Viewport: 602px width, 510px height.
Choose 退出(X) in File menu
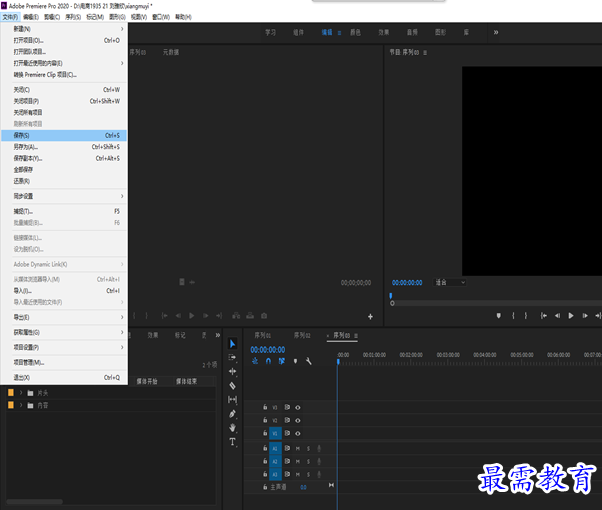(x=64, y=378)
